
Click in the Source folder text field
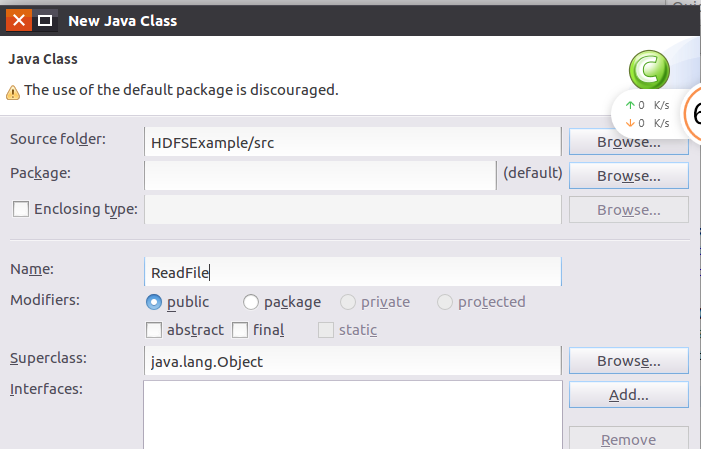point(352,142)
